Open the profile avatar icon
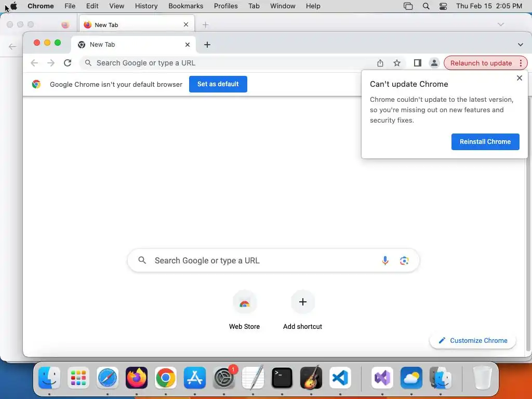This screenshot has width=532, height=399. click(434, 63)
